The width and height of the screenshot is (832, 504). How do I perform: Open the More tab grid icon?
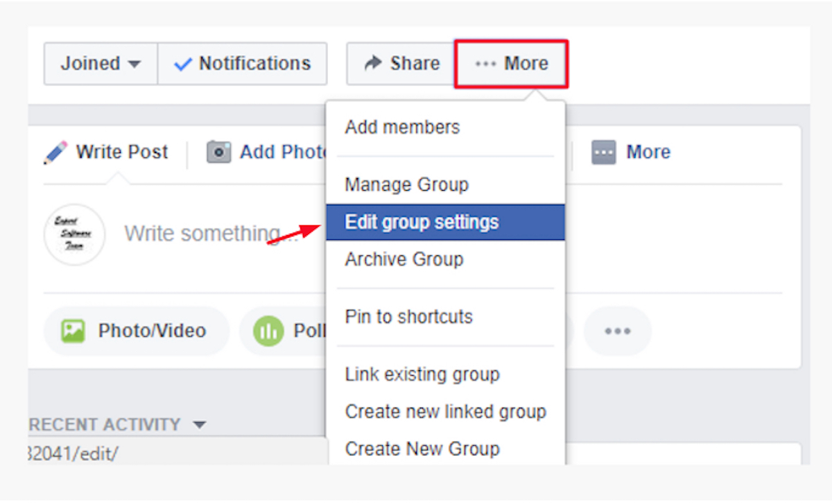click(x=605, y=152)
